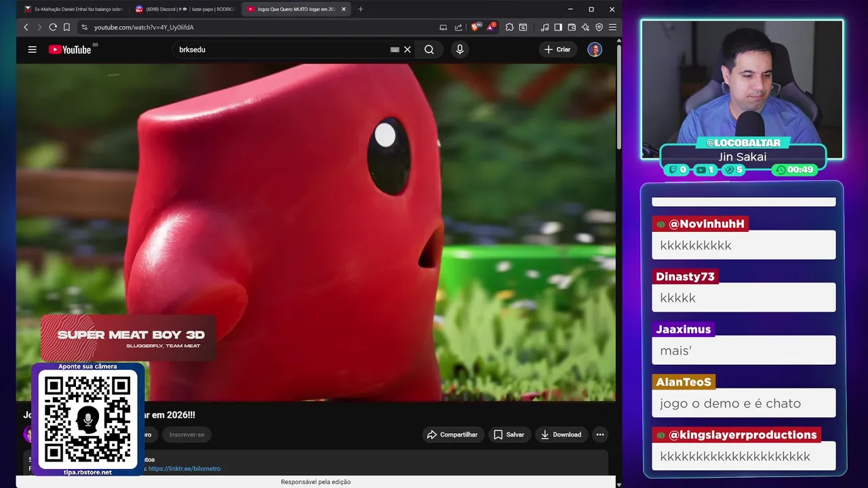The image size is (868, 488).
Task: Toggle the browser sidebar panel icon
Action: (x=558, y=27)
